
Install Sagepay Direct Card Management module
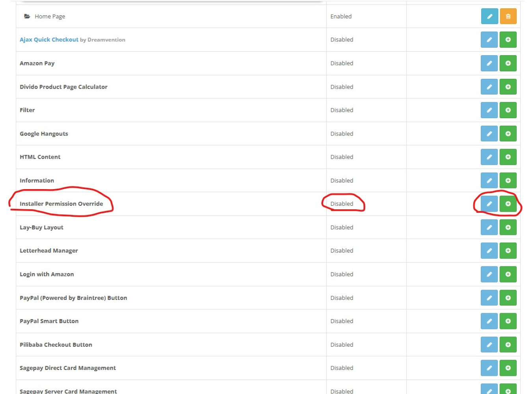(508, 368)
